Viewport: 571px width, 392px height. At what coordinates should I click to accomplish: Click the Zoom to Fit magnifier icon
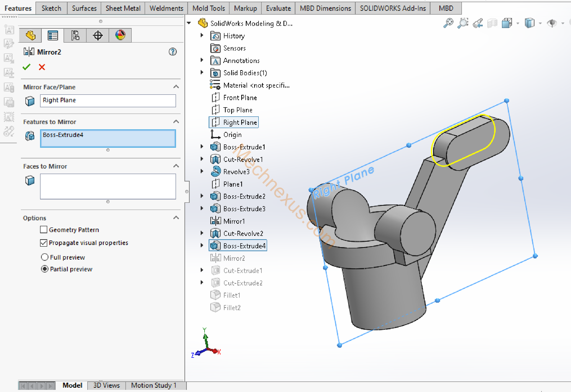coord(448,23)
